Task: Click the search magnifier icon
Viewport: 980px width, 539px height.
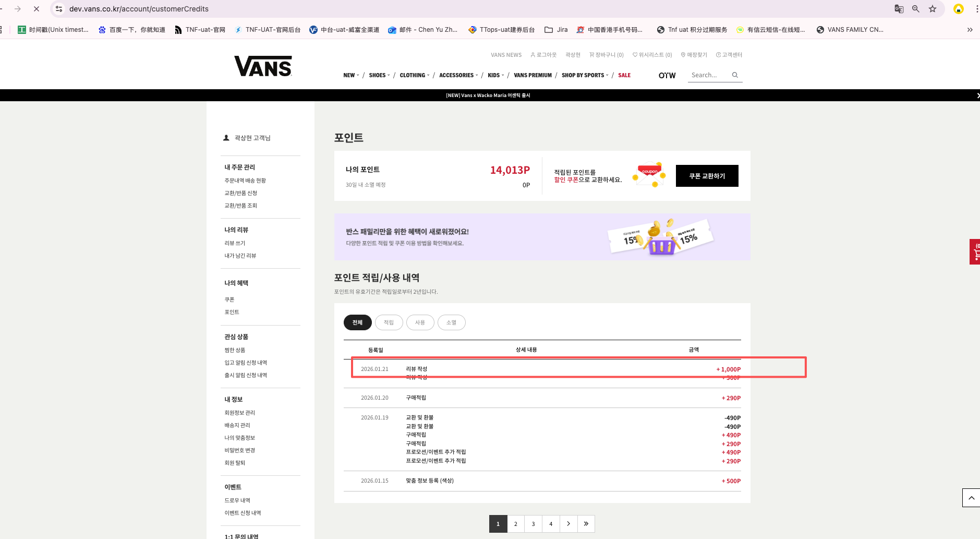Action: click(735, 75)
